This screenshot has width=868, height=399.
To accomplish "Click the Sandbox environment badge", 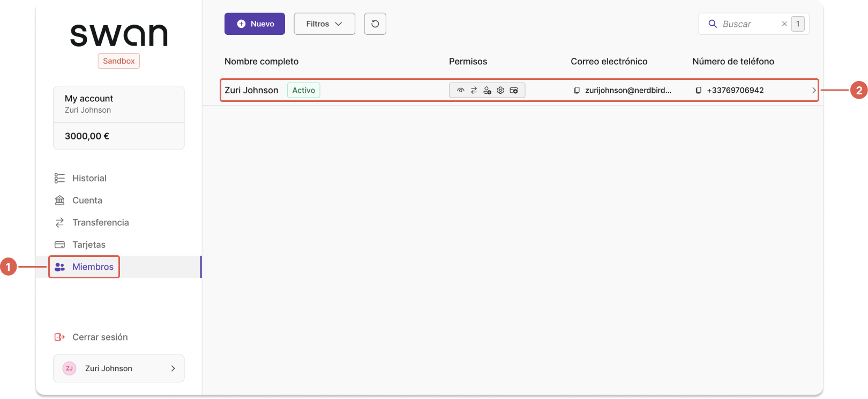I will click(119, 61).
